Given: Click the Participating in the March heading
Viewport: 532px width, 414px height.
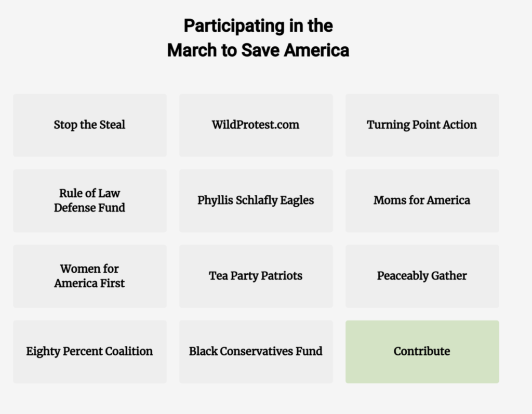Looking at the screenshot, I should tap(258, 38).
